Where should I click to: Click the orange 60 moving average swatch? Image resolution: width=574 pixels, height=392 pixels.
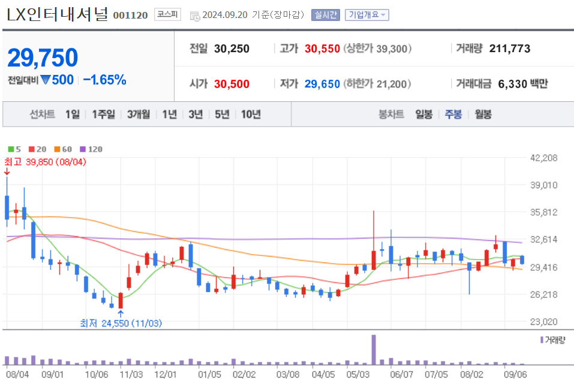pyautogui.click(x=57, y=149)
